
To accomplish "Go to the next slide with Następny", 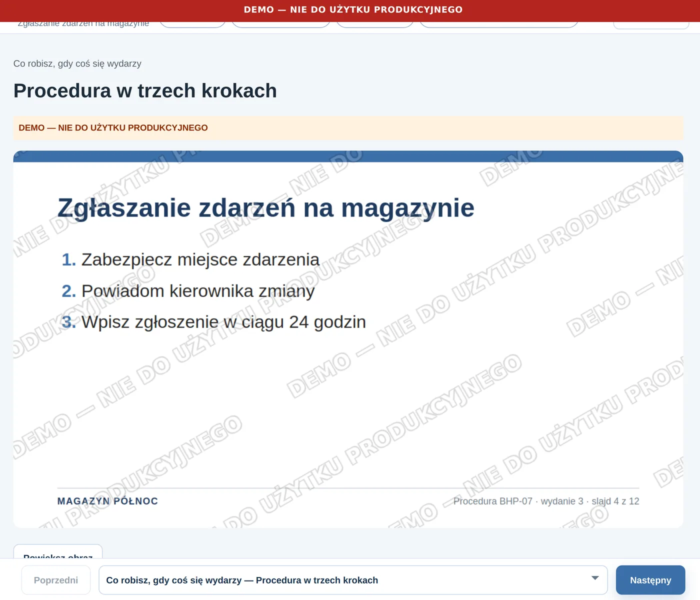I will [650, 580].
